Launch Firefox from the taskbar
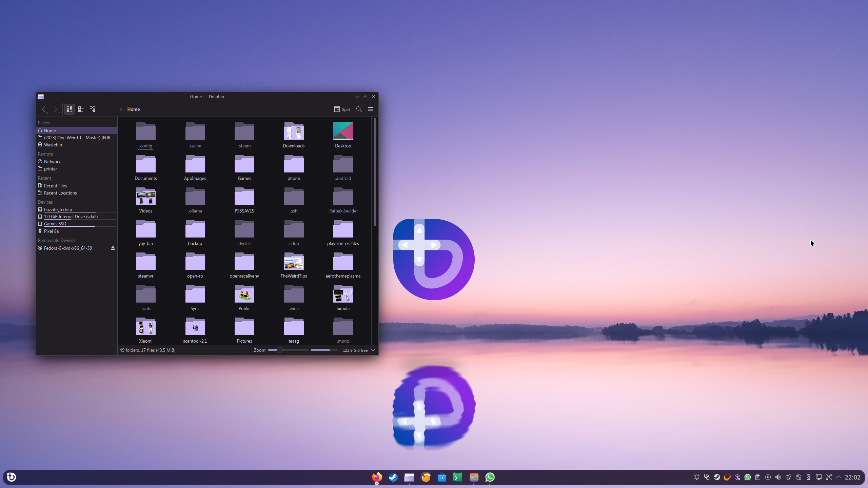Viewport: 868px width, 488px height. tap(376, 477)
